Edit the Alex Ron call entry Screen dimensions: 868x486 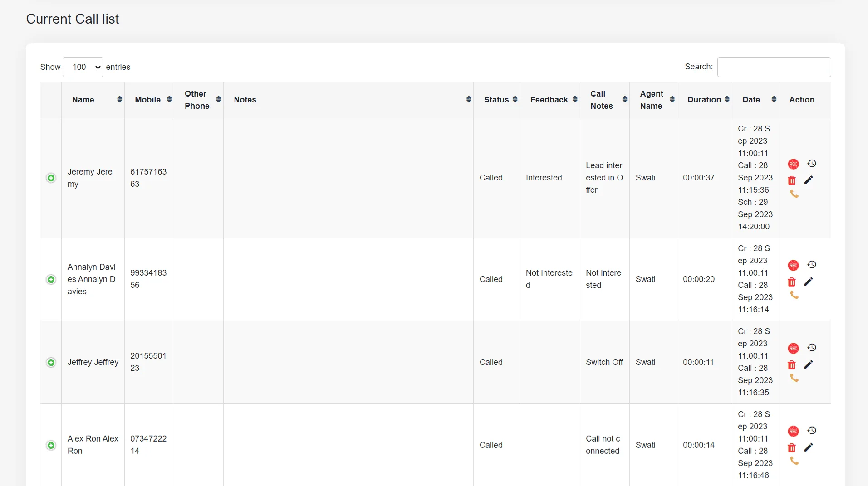tap(809, 447)
